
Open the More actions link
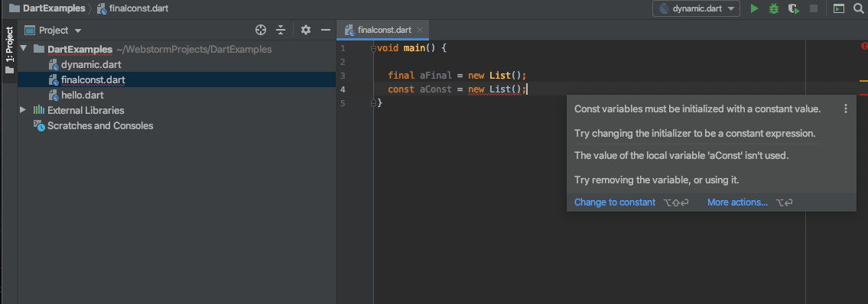pyautogui.click(x=737, y=202)
